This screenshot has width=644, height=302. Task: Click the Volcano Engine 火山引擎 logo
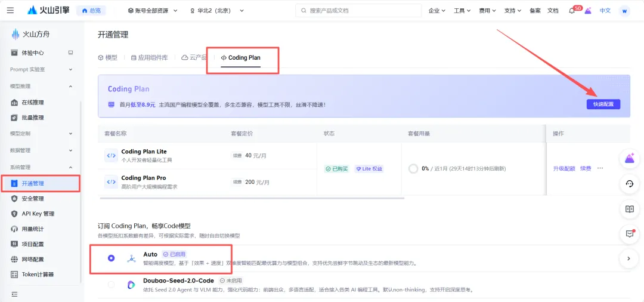tap(48, 10)
